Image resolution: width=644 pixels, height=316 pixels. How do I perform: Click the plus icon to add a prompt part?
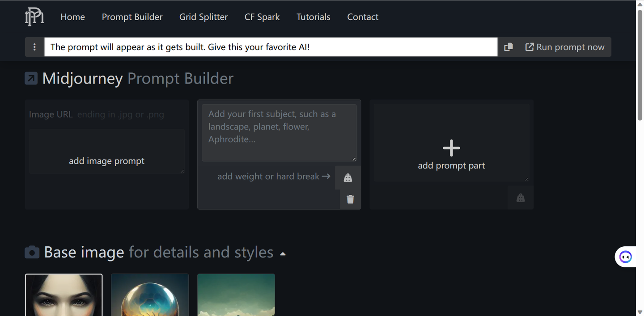coord(451,148)
